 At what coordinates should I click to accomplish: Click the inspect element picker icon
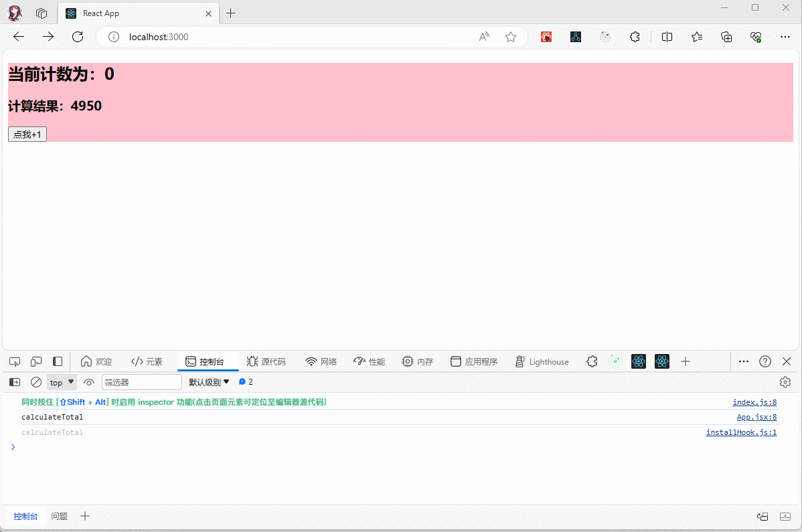(x=15, y=361)
